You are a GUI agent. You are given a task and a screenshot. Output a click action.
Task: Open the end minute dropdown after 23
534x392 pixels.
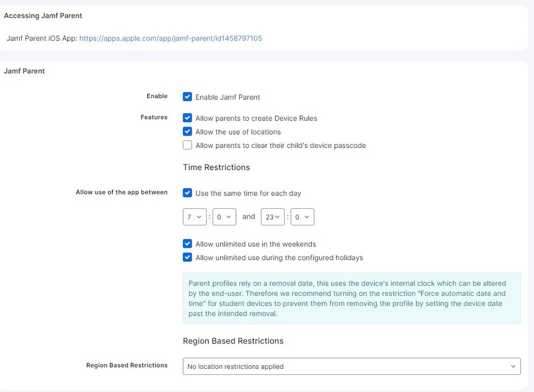[302, 217]
